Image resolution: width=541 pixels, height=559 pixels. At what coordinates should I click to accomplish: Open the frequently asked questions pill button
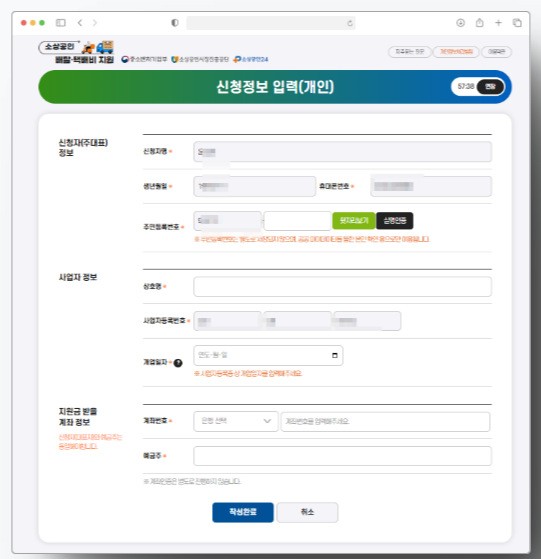(x=409, y=52)
